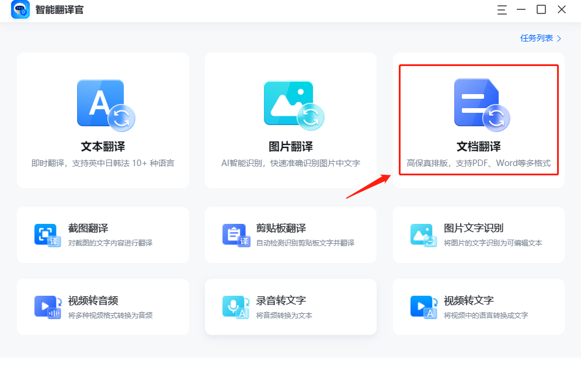Select the 视频转音频 label

click(93, 300)
